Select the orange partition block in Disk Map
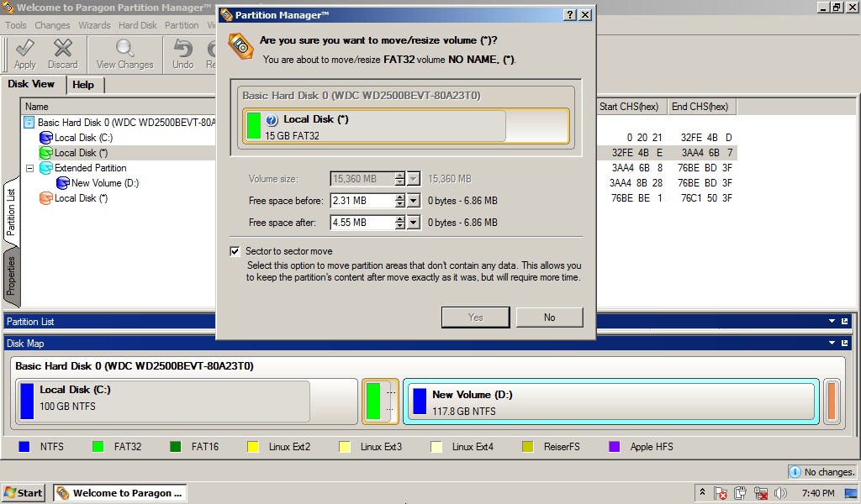 click(x=832, y=402)
